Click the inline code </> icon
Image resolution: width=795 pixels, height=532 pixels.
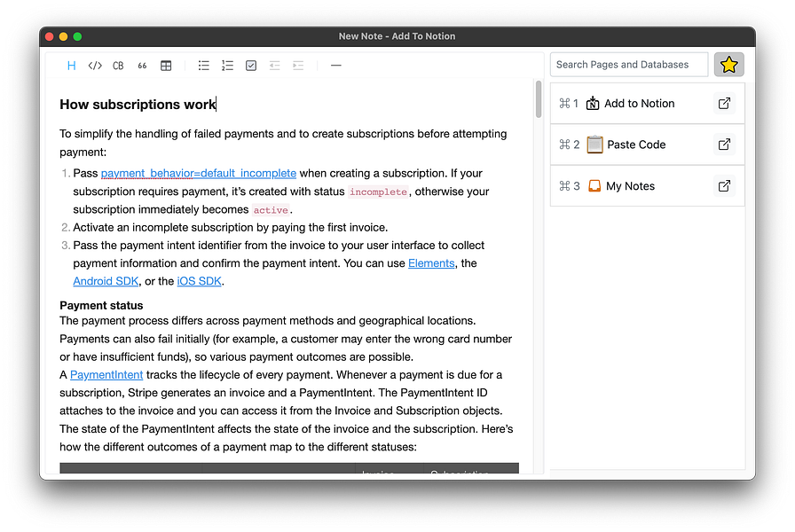[x=95, y=65]
